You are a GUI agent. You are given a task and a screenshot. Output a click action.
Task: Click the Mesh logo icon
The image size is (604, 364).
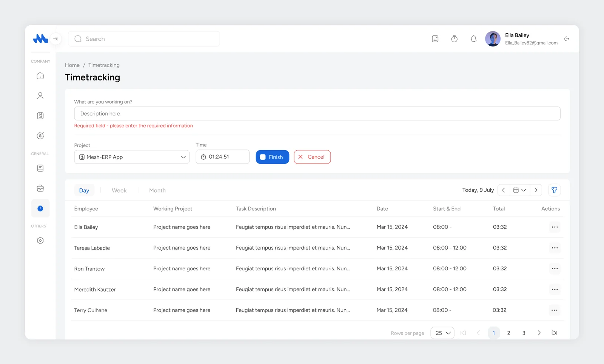(x=40, y=39)
